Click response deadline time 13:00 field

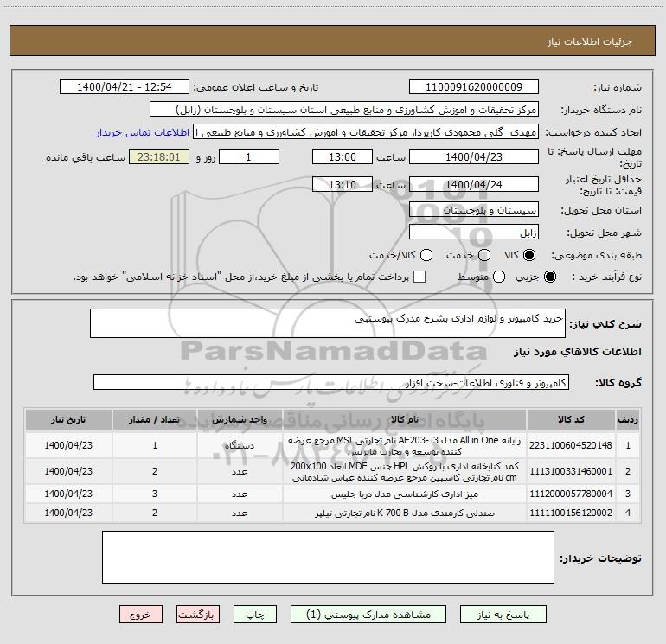click(x=343, y=156)
